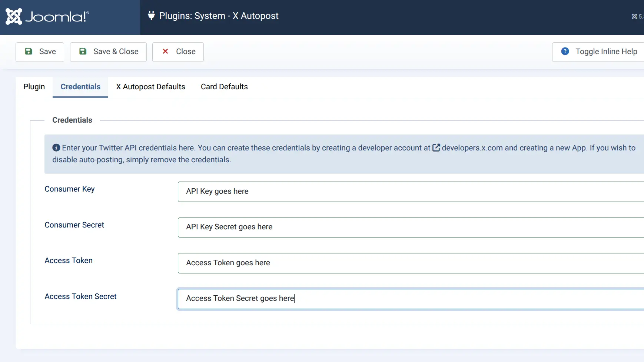
Task: Click into the Consumer Secret field
Action: (408, 227)
